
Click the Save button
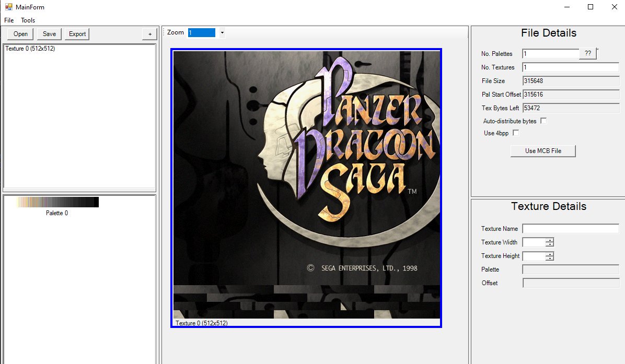pyautogui.click(x=50, y=34)
